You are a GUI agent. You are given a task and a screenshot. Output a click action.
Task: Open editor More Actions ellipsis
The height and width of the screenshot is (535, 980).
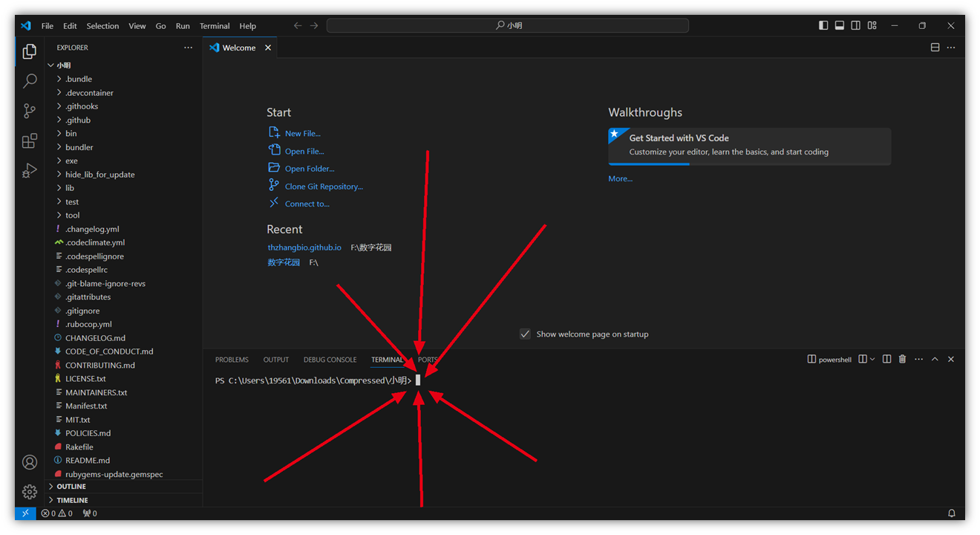click(x=951, y=48)
